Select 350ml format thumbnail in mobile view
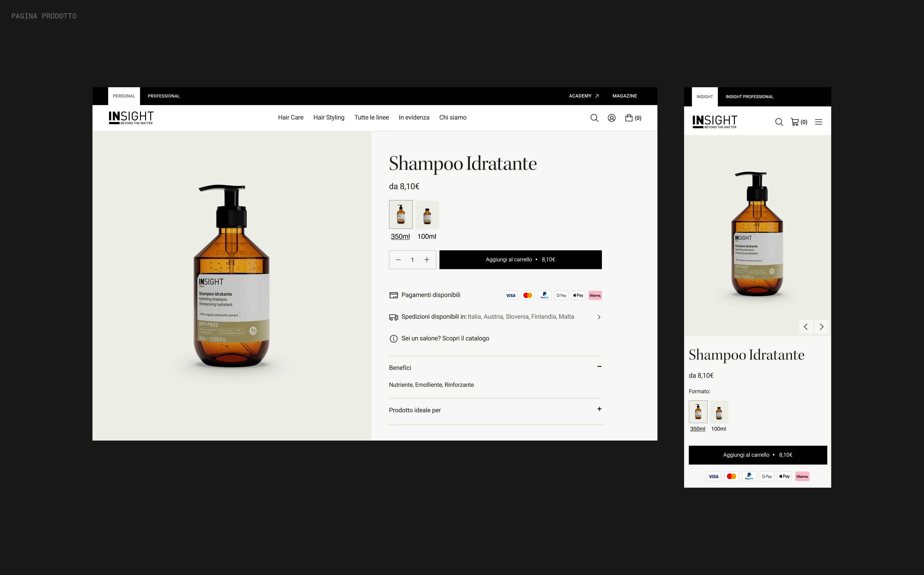 pos(698,412)
